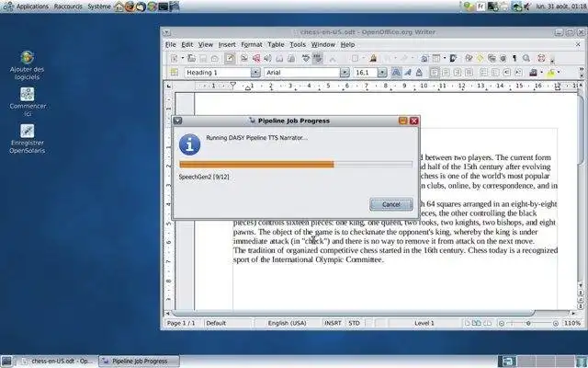Open the Arial font name dropdown
The height and width of the screenshot is (368, 588).
pyautogui.click(x=345, y=73)
